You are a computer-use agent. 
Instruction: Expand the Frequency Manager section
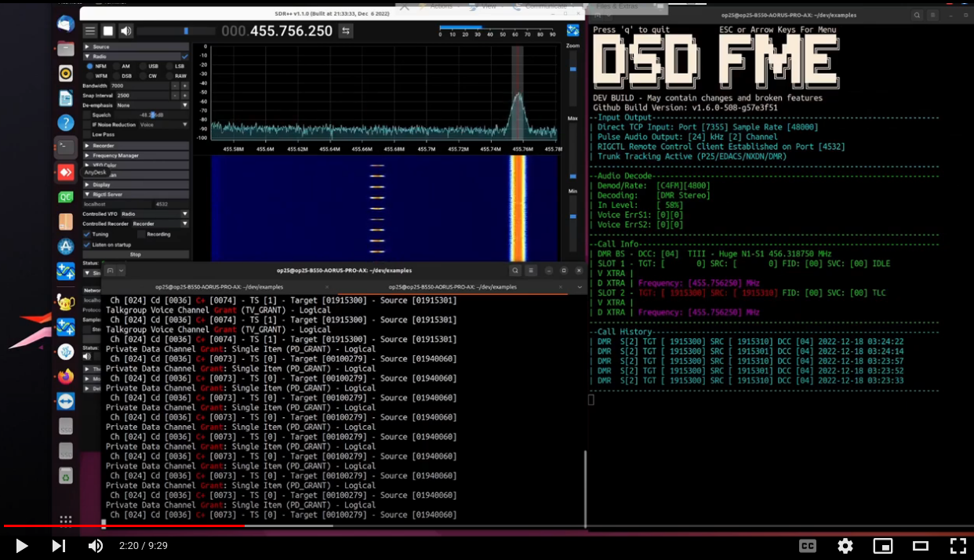point(136,155)
